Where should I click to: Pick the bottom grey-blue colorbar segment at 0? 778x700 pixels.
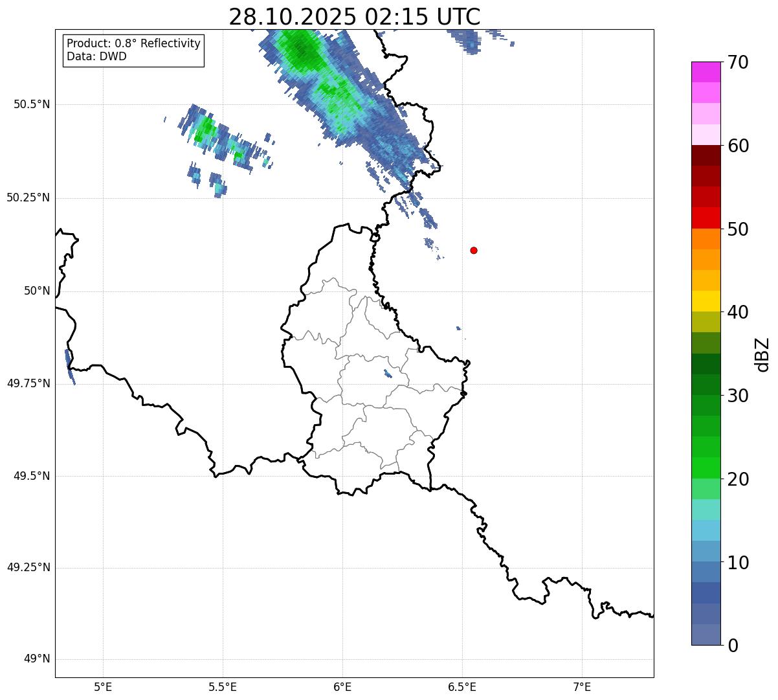[706, 635]
